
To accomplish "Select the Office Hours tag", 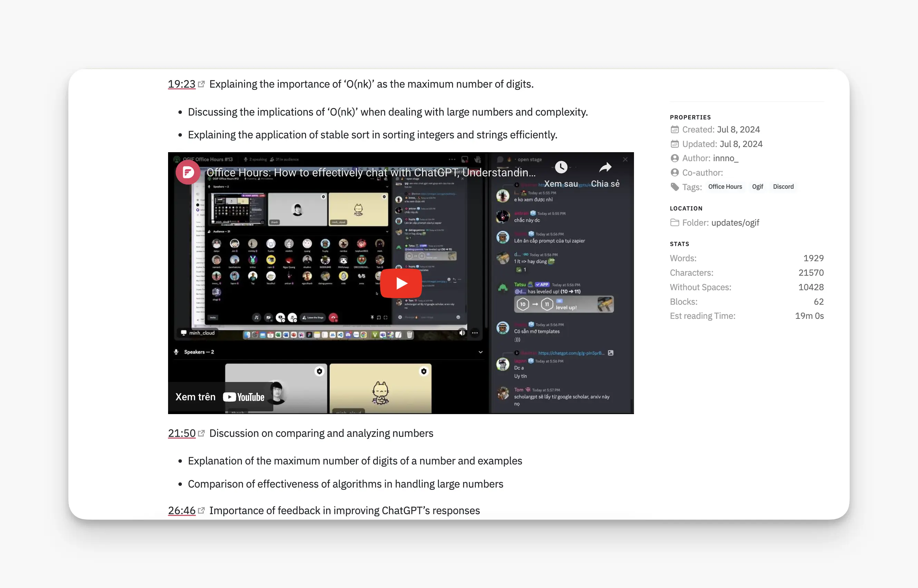I will [x=725, y=187].
